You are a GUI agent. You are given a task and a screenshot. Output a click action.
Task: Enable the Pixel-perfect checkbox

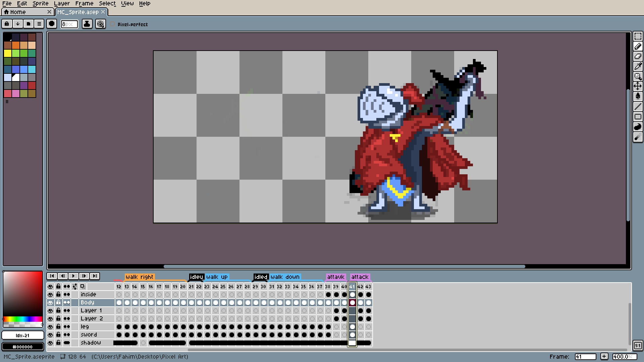coord(113,24)
